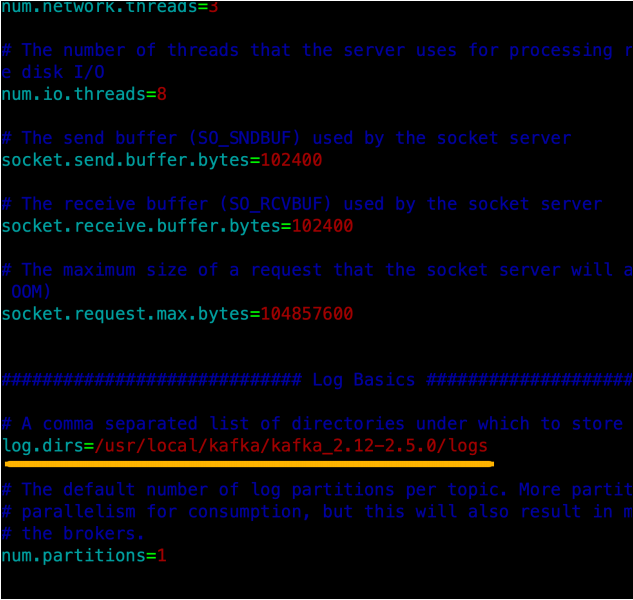Place cursor on num.io.threads value 8

pyautogui.click(x=161, y=94)
